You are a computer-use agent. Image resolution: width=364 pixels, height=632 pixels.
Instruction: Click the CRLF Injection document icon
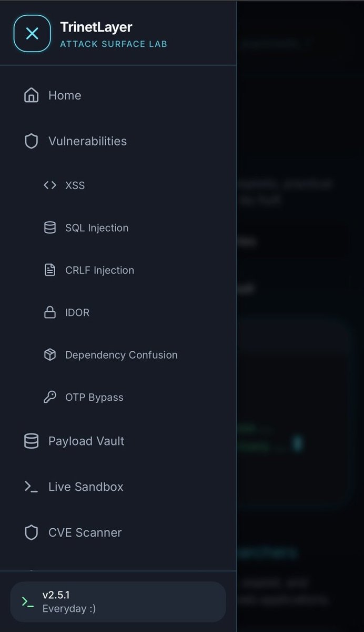[50, 270]
